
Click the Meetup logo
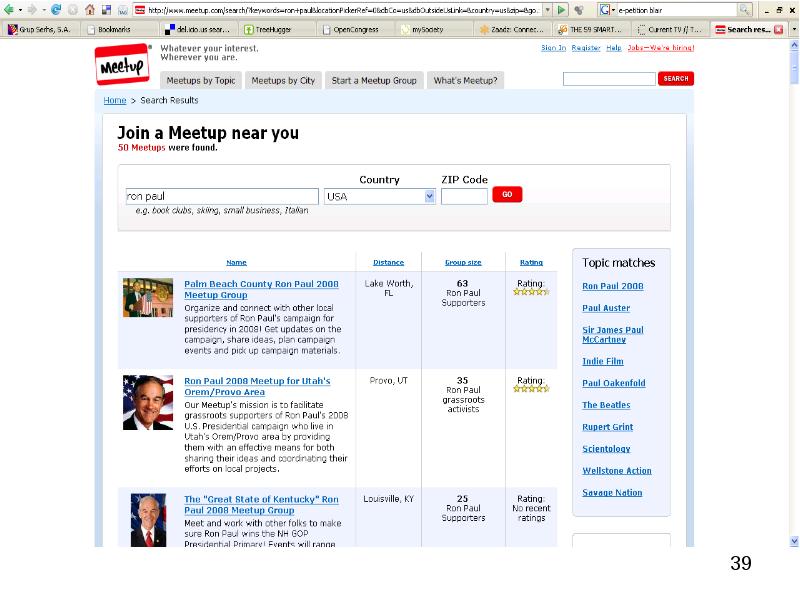pyautogui.click(x=123, y=65)
